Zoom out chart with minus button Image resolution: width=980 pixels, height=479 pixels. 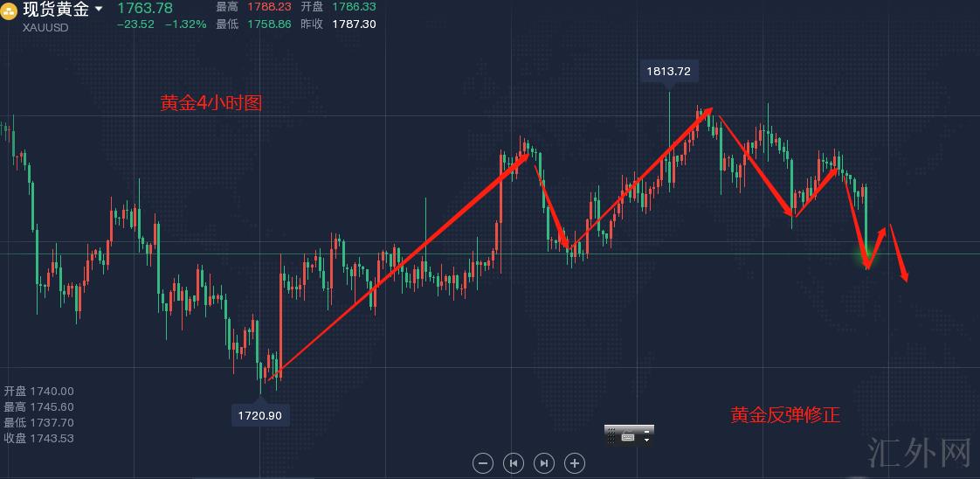click(482, 463)
